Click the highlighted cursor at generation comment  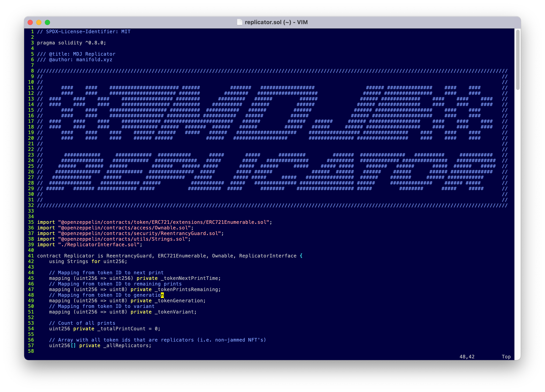pos(162,295)
